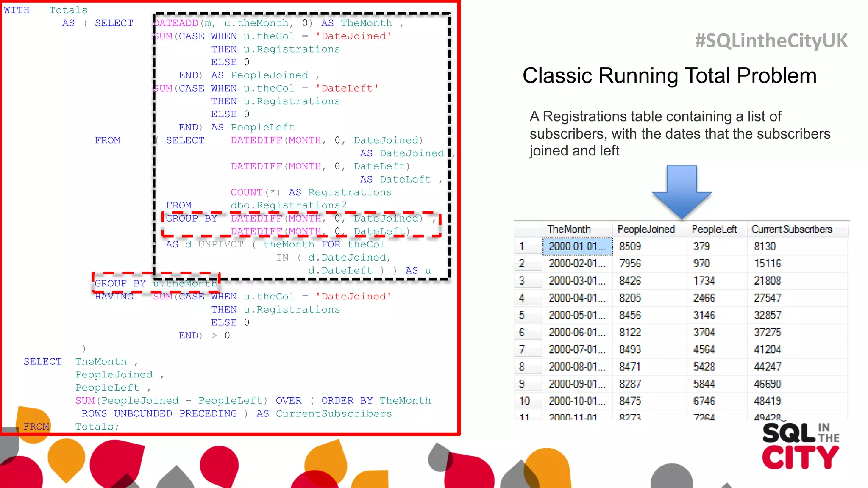The width and height of the screenshot is (868, 488).
Task: Select the 2000-06-01 date cell
Action: 578,332
